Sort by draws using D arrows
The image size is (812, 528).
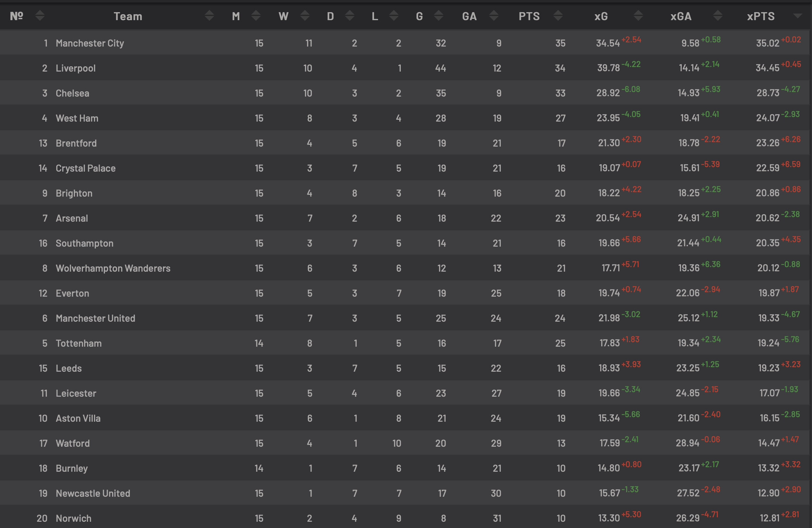[x=350, y=16]
